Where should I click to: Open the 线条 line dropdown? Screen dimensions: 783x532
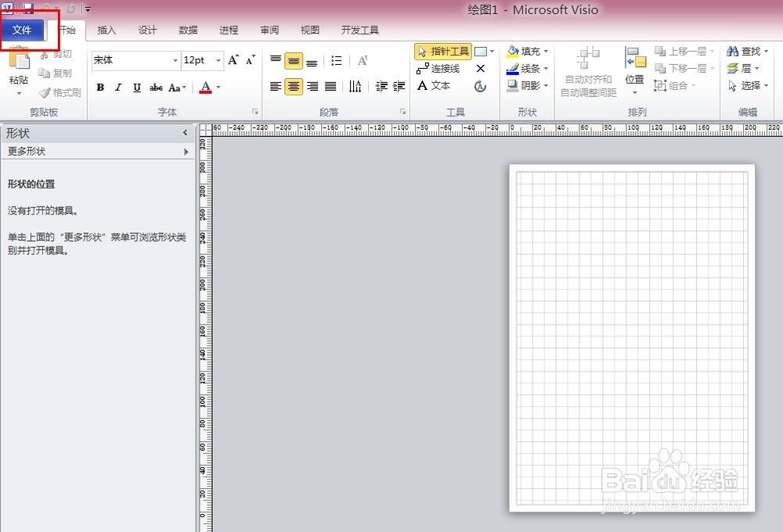point(528,68)
